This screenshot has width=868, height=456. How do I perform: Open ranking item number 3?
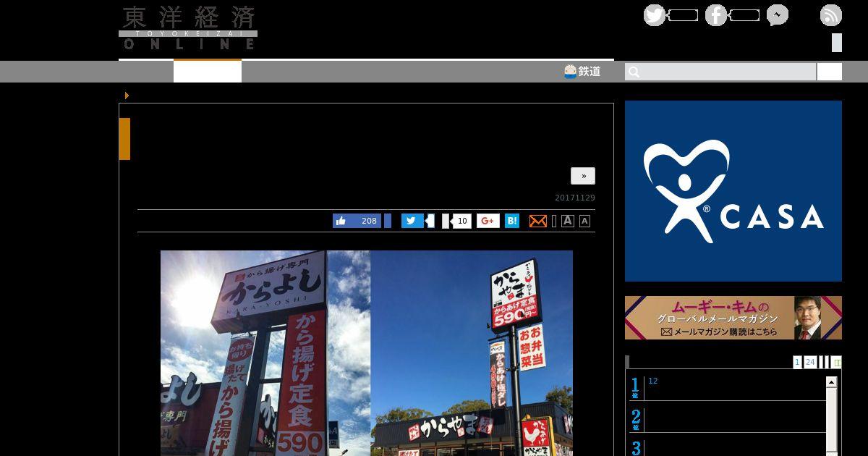tap(727, 447)
